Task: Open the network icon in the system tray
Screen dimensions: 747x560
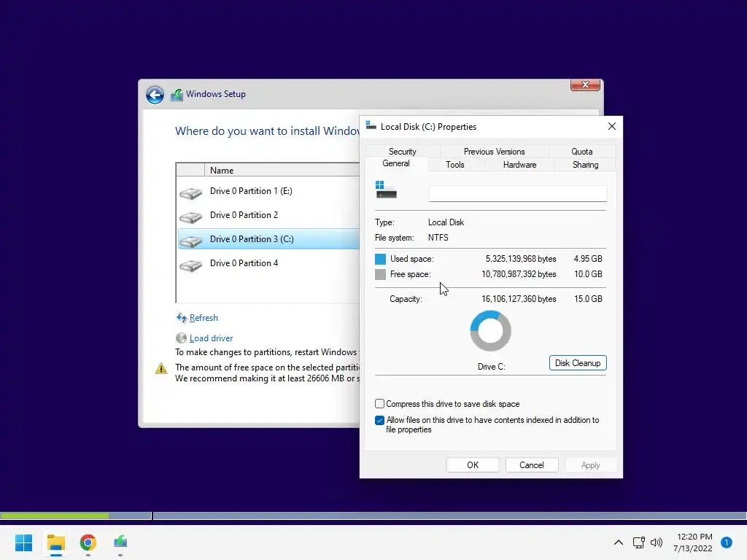Action: [638, 542]
